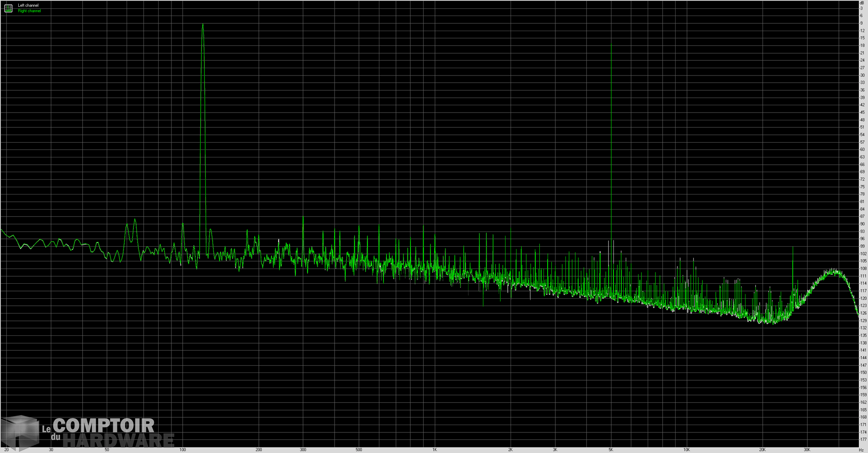Click the dB unit label on vertical axis
The height and width of the screenshot is (453, 868).
[x=862, y=3]
